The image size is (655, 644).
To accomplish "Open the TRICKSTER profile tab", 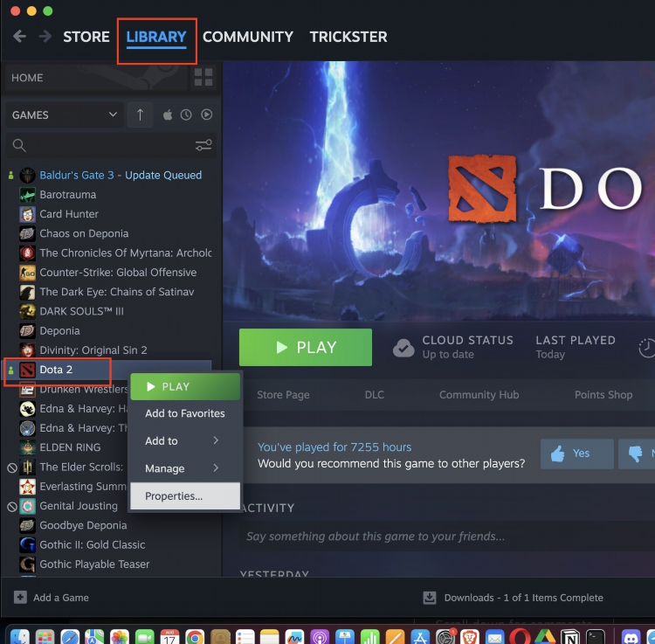I will coord(348,37).
